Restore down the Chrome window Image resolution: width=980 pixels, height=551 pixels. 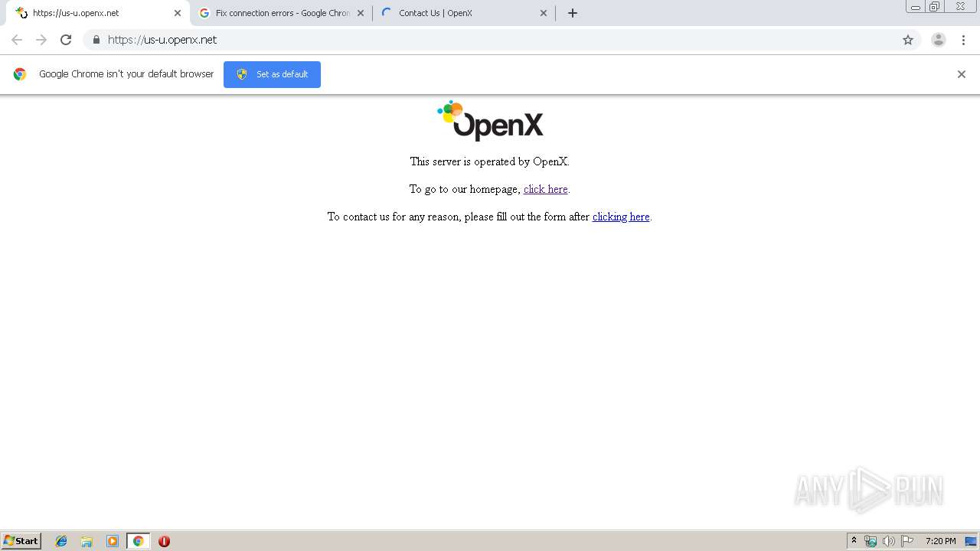coord(935,7)
